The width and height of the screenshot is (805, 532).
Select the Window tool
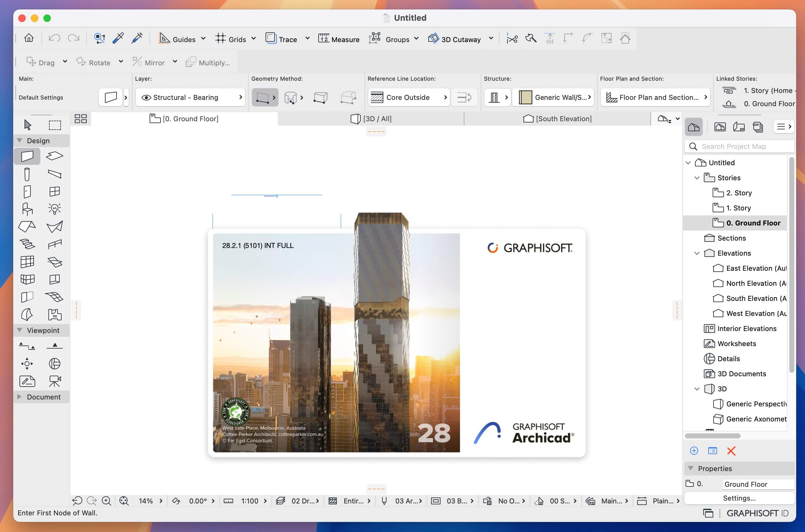(x=55, y=192)
